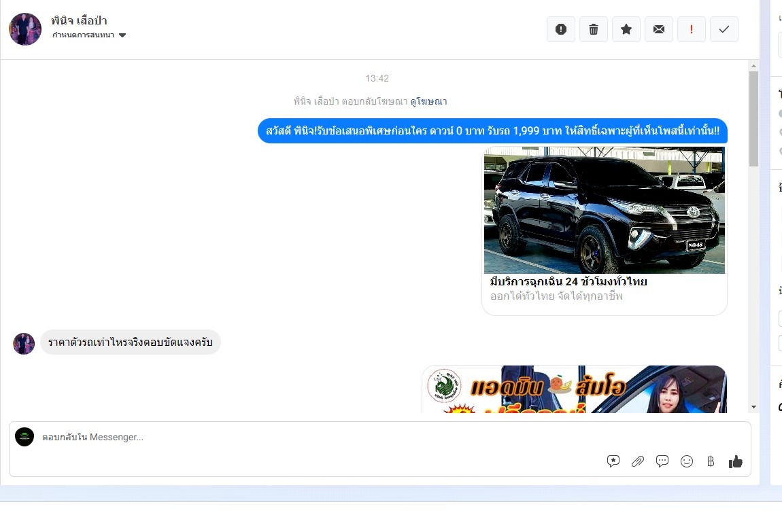Screen dimensions: 782x532
Task: Mark conversation unread with envelope icon
Action: point(659,29)
